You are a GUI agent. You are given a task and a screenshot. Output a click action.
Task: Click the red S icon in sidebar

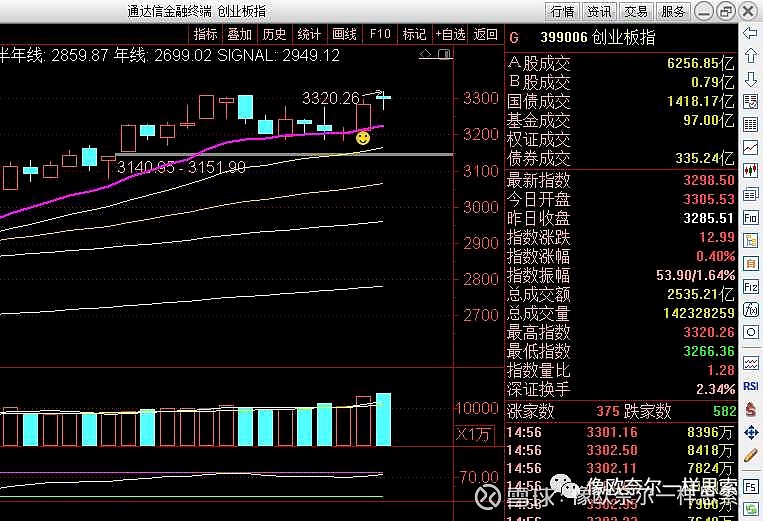pyautogui.click(x=750, y=409)
